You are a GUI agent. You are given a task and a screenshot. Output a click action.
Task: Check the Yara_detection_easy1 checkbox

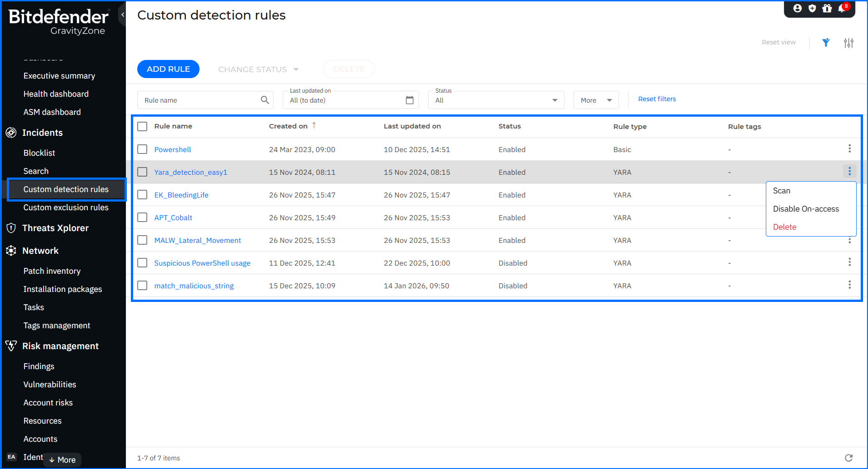(142, 172)
